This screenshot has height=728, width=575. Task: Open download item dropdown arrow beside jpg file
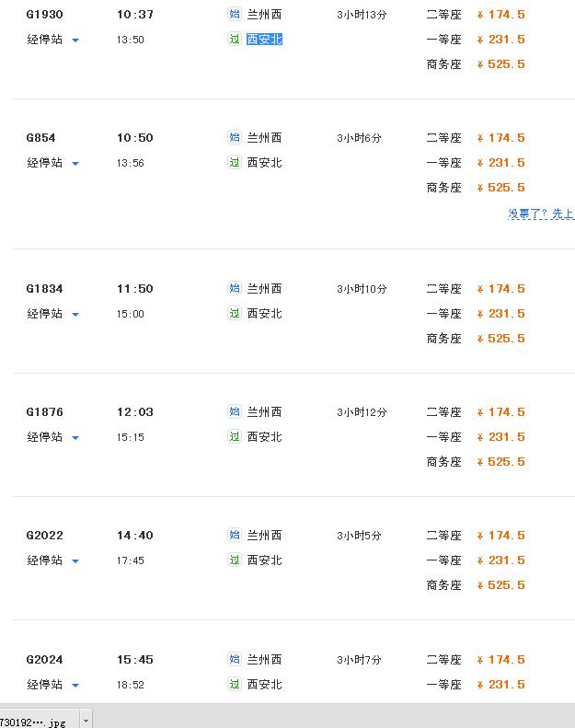86,721
